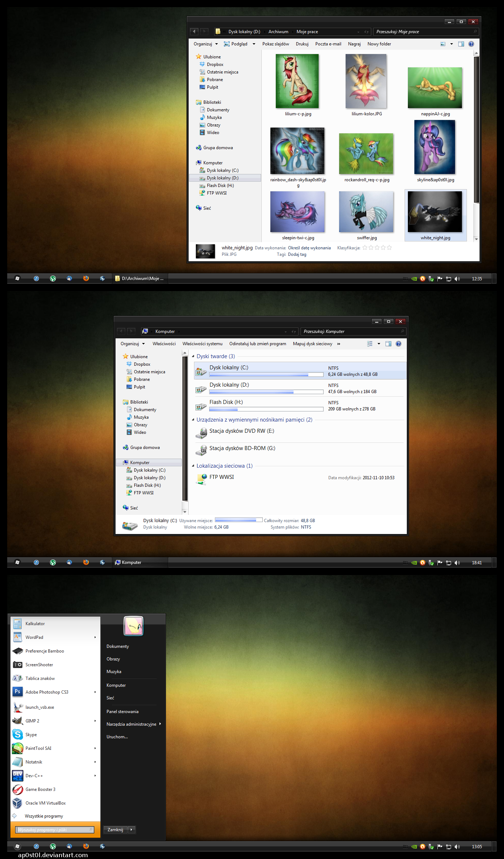Click Mapuj dysk sieciowy
The height and width of the screenshot is (859, 504).
click(312, 344)
